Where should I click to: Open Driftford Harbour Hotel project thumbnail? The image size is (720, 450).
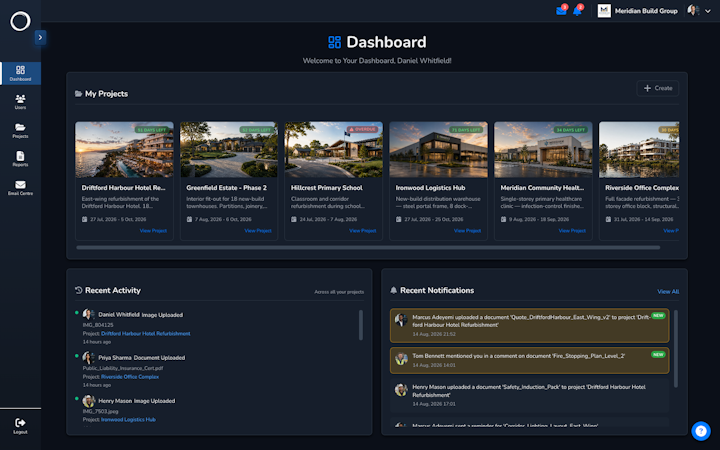click(124, 149)
